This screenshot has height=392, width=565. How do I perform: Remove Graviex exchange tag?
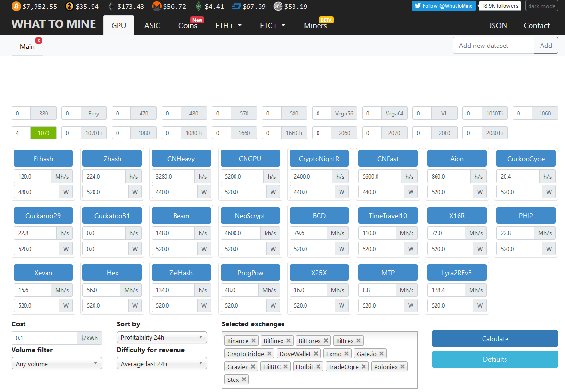[x=253, y=367]
